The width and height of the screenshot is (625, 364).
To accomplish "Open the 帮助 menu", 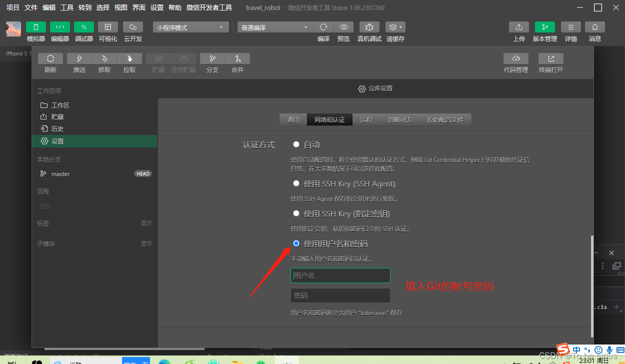I will click(x=175, y=7).
